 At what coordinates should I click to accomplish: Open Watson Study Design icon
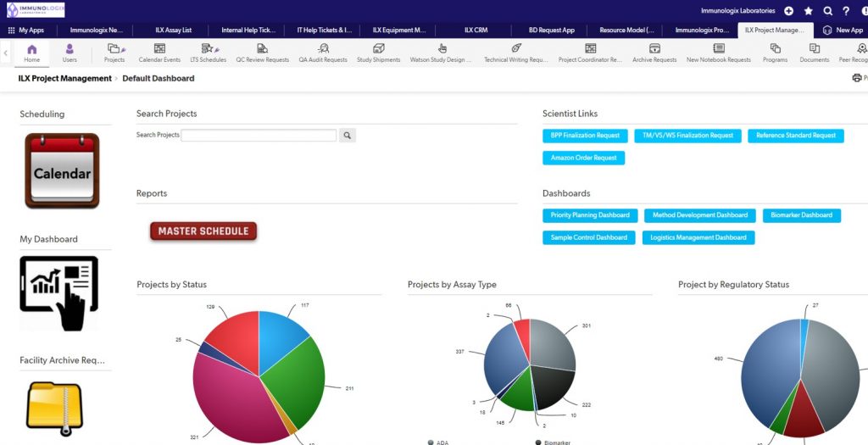441,53
